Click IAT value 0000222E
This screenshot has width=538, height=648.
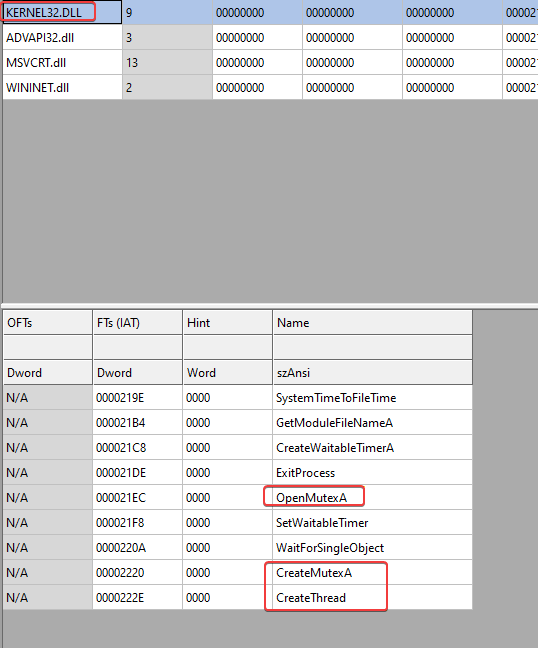point(138,598)
